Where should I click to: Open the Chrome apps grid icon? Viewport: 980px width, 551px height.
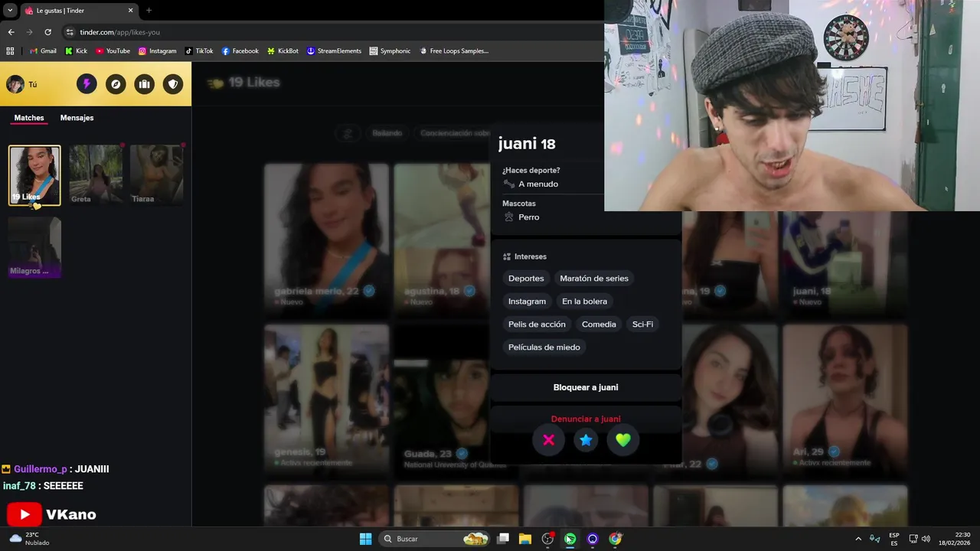10,51
